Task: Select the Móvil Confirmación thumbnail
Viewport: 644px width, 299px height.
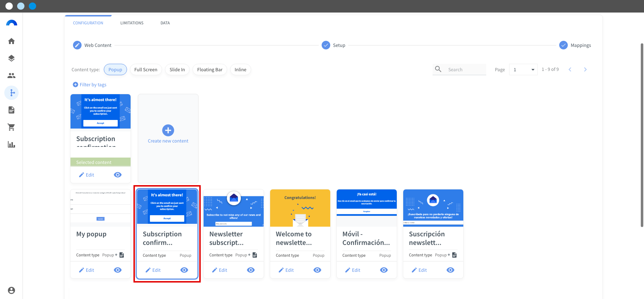Action: point(367,208)
